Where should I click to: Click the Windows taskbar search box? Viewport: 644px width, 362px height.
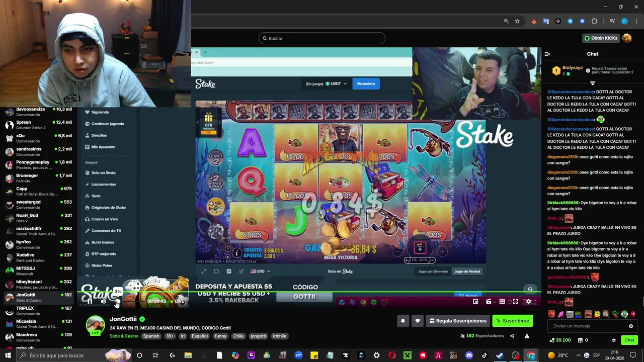click(74, 355)
